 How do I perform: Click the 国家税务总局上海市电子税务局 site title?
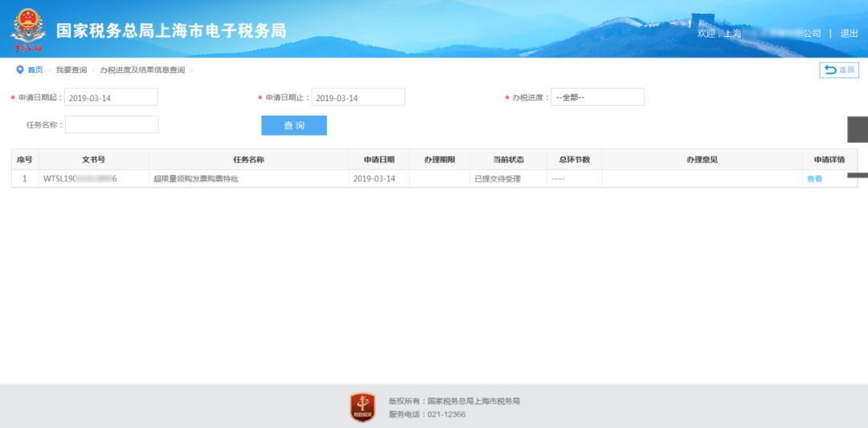pyautogui.click(x=171, y=31)
